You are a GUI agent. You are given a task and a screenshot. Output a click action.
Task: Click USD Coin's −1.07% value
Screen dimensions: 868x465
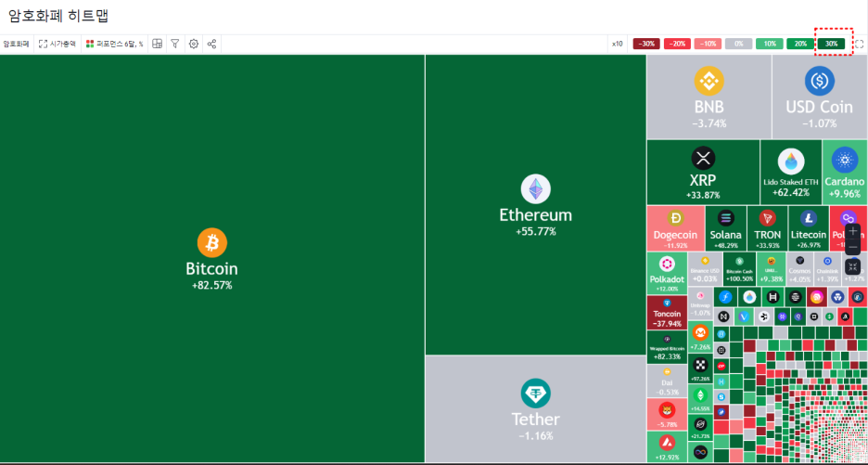coord(819,123)
